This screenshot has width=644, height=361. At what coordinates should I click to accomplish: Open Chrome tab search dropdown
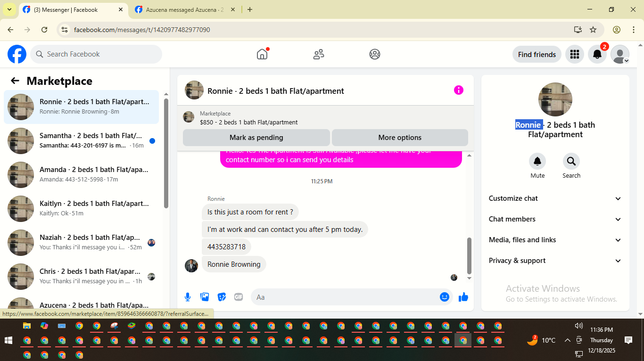(9, 9)
